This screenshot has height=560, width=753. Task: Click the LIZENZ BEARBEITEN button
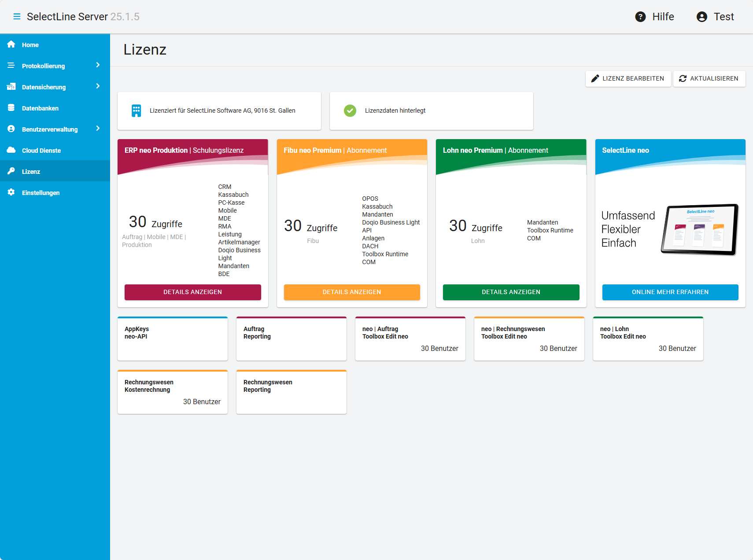point(628,79)
